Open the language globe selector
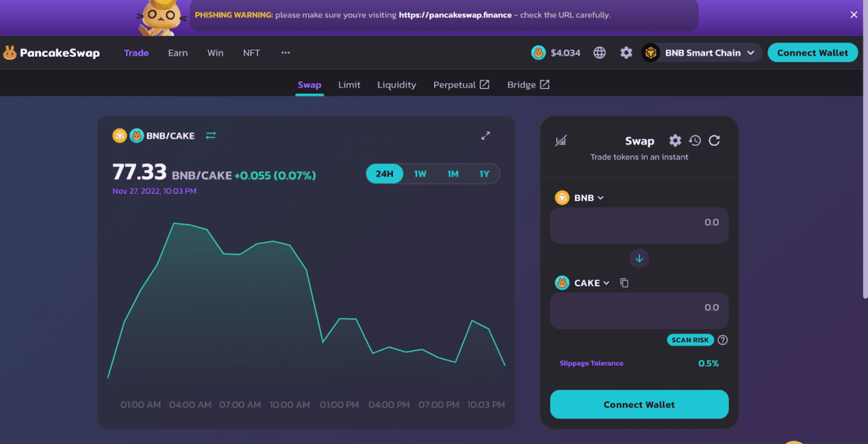Image resolution: width=868 pixels, height=444 pixels. tap(600, 53)
